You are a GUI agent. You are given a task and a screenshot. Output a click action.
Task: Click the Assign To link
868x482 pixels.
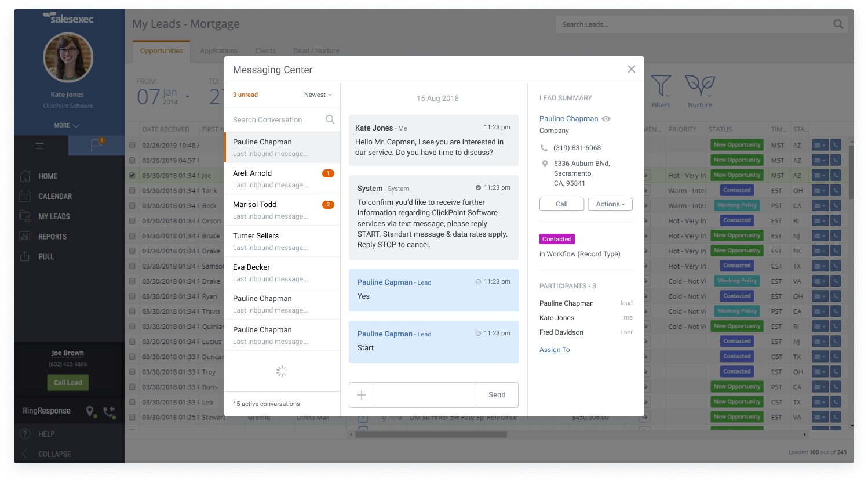tap(555, 350)
